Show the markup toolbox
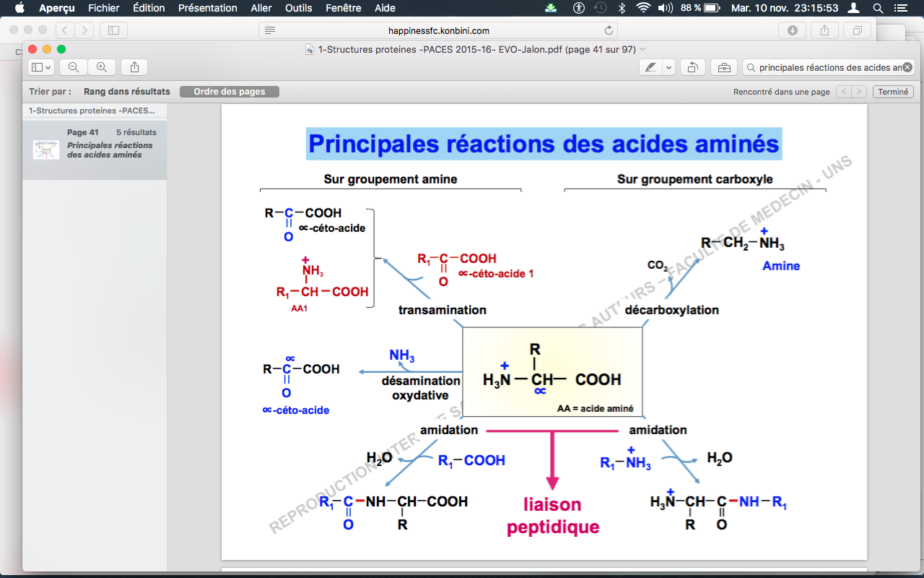 pyautogui.click(x=723, y=67)
